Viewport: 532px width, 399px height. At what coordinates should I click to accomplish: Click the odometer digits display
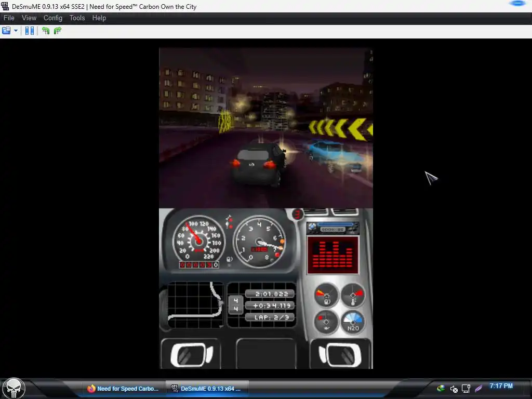point(199,264)
